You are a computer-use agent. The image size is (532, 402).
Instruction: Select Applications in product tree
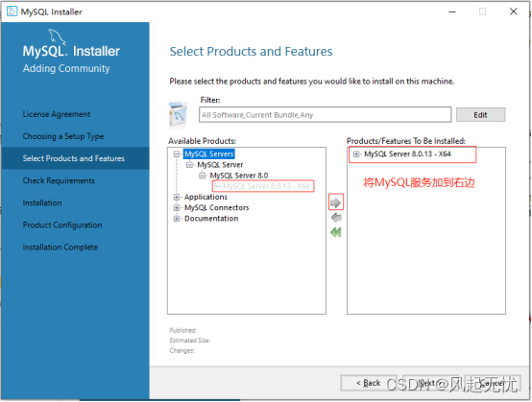pyautogui.click(x=206, y=197)
